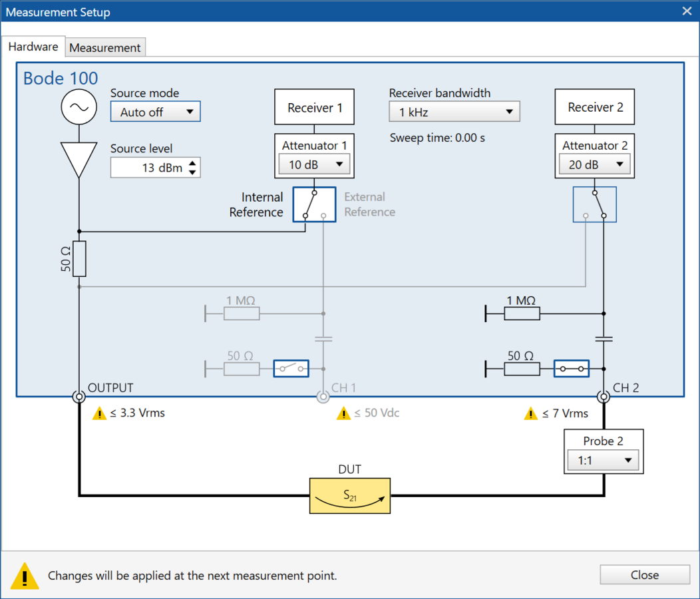Toggle the Internal/External Reference switch

[x=314, y=204]
